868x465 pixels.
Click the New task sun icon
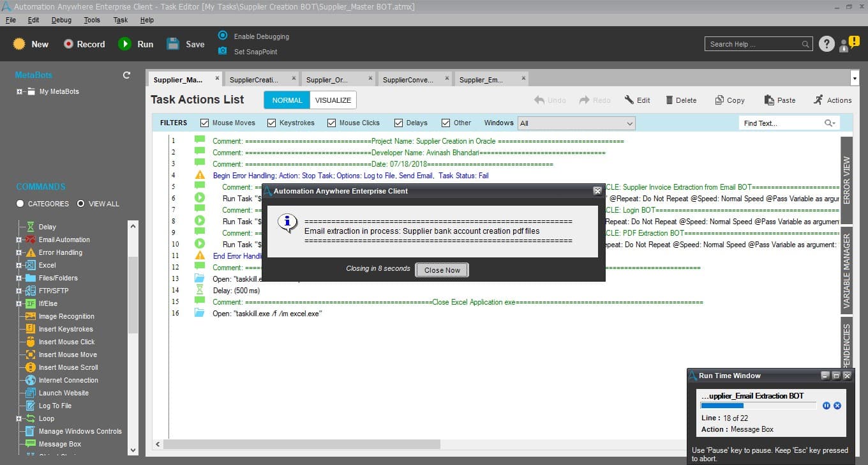[x=19, y=44]
